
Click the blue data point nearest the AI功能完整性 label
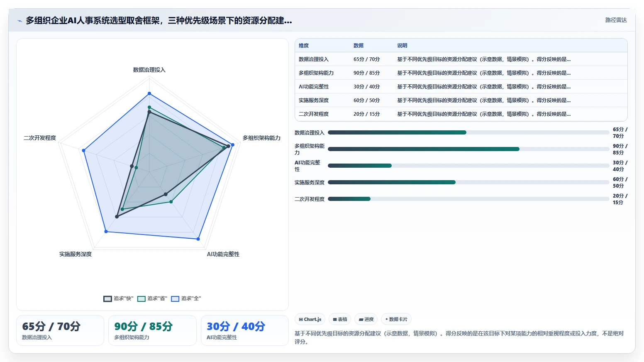(198, 239)
